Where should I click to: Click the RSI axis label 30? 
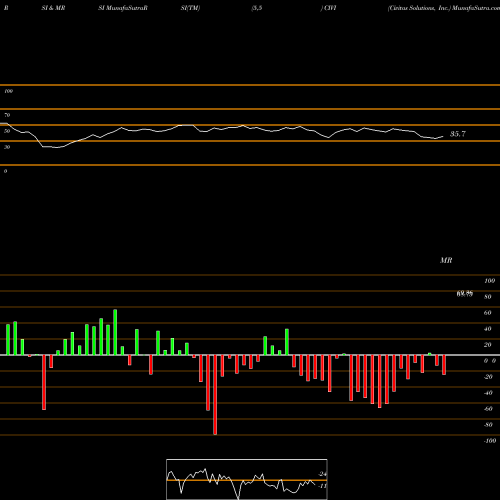pos(7,147)
